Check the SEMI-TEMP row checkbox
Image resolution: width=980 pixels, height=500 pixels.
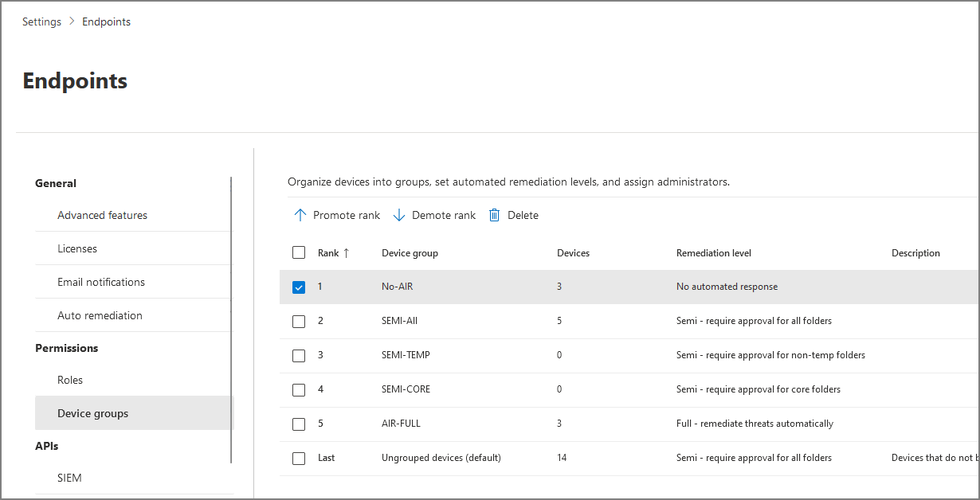tap(299, 356)
